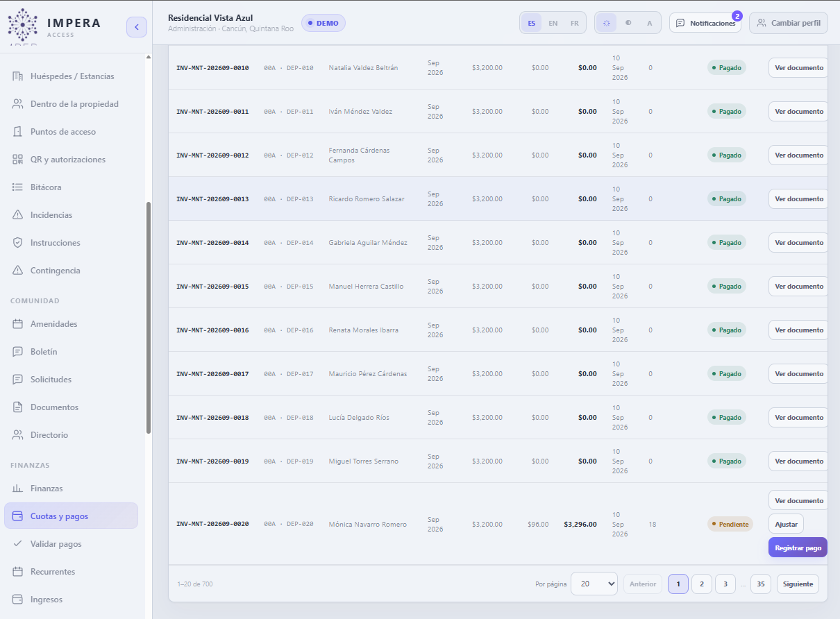The width and height of the screenshot is (840, 619).
Task: Open QR y autorizaciones icon
Action: click(x=18, y=160)
